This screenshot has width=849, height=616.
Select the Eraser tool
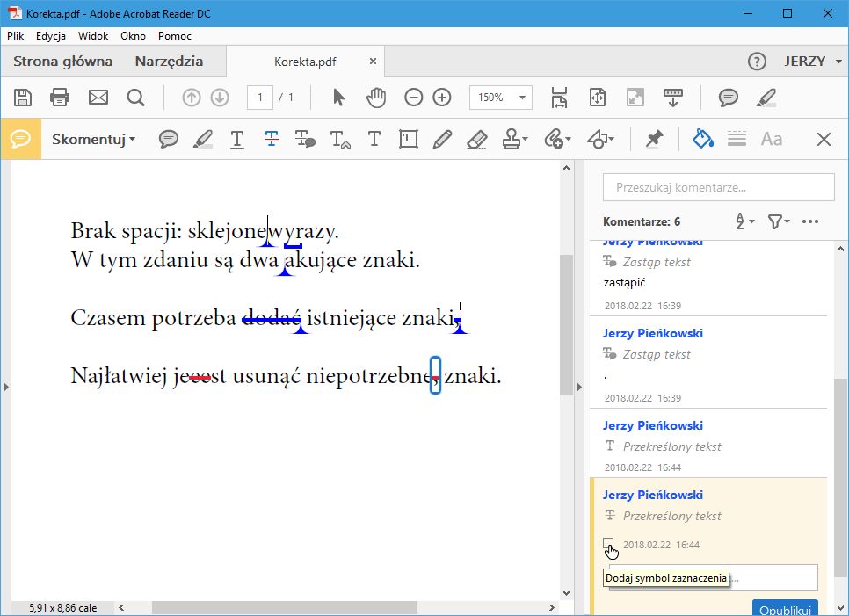pos(477,139)
